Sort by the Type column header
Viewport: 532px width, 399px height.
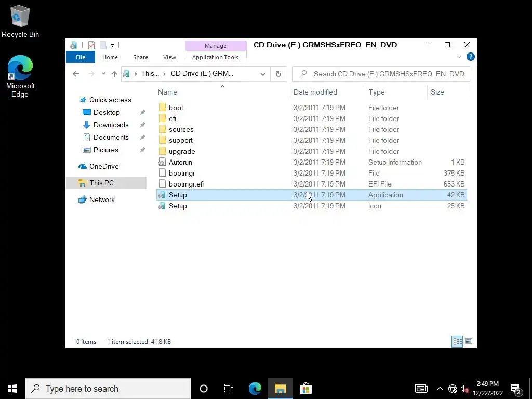click(x=377, y=92)
